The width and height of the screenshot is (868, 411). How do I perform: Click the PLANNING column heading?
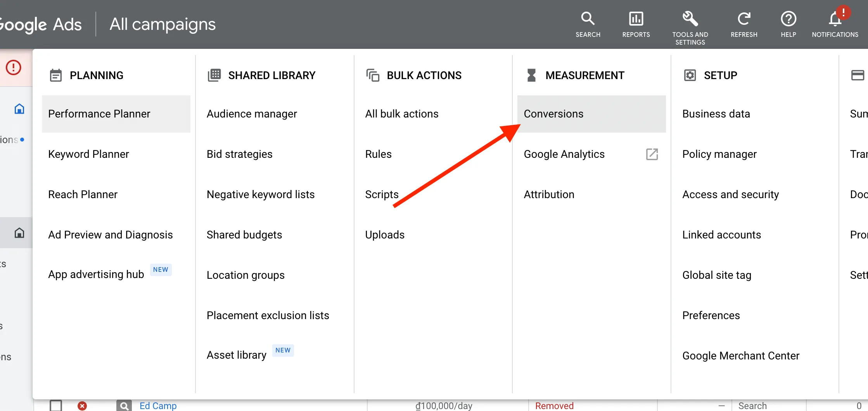point(97,75)
